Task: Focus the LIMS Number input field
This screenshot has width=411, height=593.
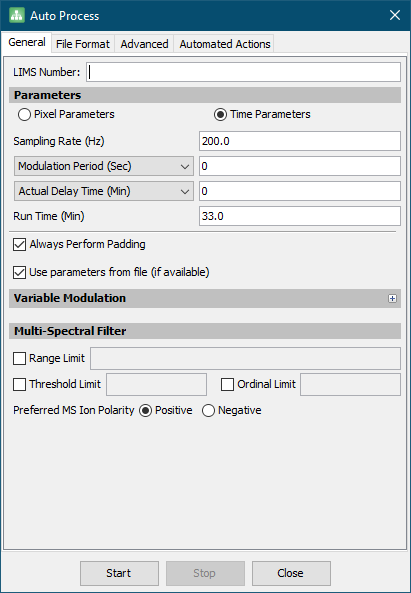Action: click(243, 72)
